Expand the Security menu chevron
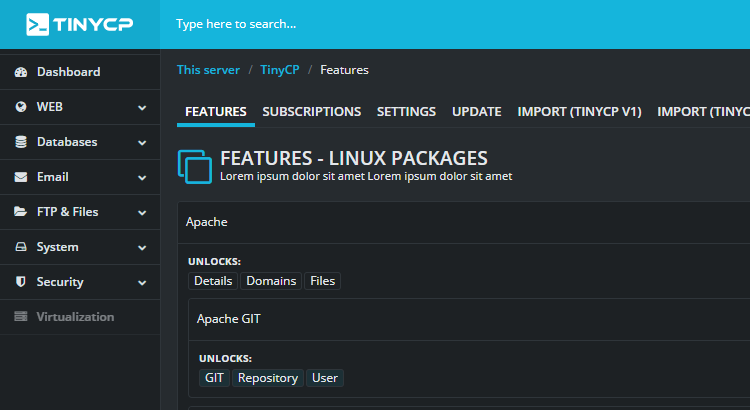 pos(142,282)
